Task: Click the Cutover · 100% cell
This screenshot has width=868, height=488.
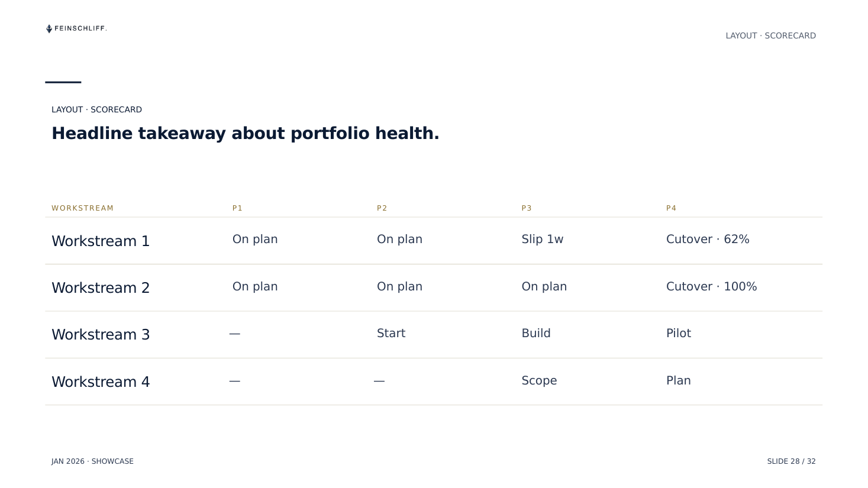Action: click(712, 286)
